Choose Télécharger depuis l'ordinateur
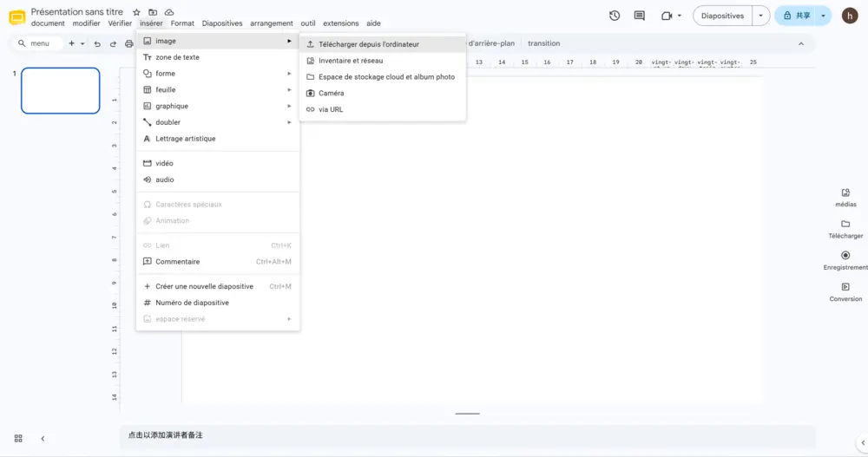The width and height of the screenshot is (868, 457). pyautogui.click(x=383, y=44)
